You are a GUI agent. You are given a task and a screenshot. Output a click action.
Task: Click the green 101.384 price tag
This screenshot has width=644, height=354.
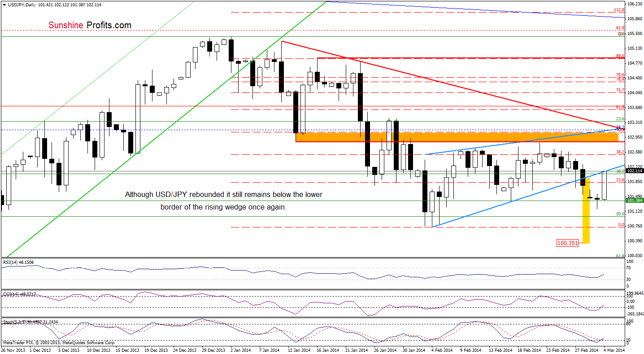tap(635, 201)
